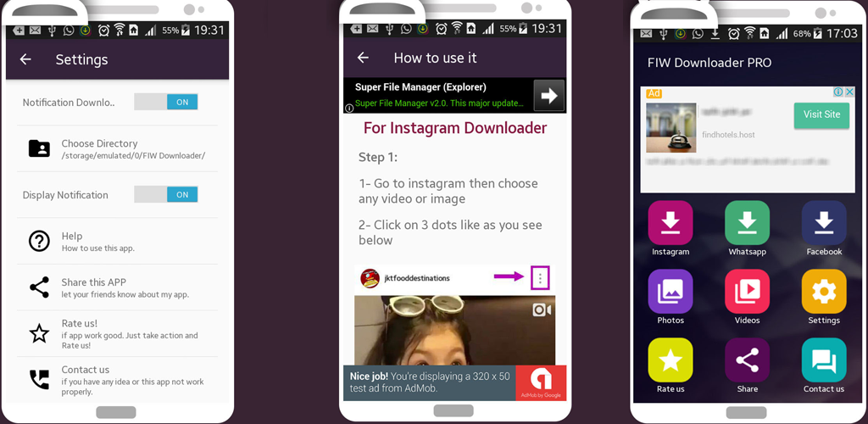Tap the 'How to use it' title
Viewport: 868px width, 424px height.
point(435,58)
